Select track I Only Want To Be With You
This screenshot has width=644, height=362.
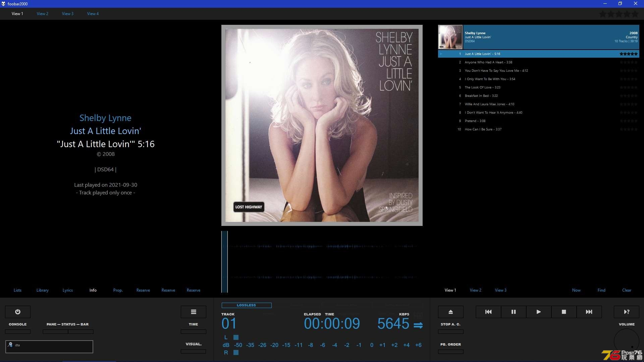click(x=539, y=79)
